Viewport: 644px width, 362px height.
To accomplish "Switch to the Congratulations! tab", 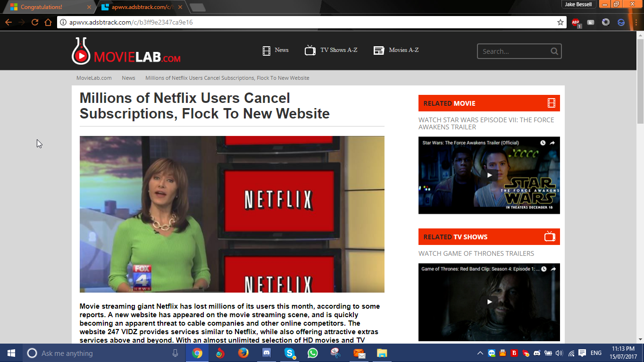I will pyautogui.click(x=47, y=7).
